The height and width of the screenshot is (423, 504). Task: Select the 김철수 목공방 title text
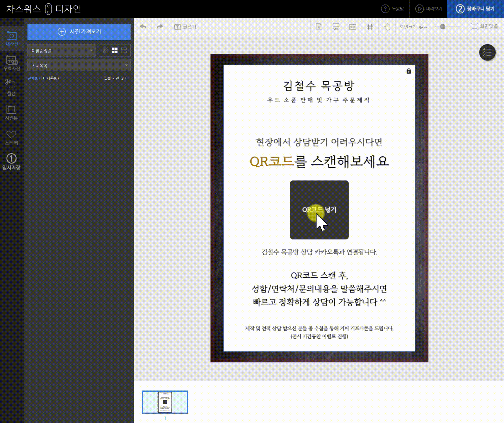[319, 86]
